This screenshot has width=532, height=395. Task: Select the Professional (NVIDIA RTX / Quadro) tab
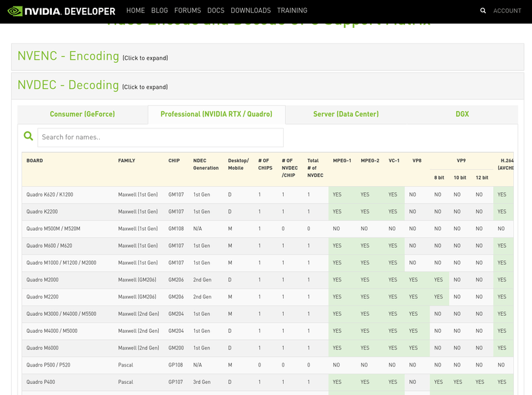click(216, 114)
